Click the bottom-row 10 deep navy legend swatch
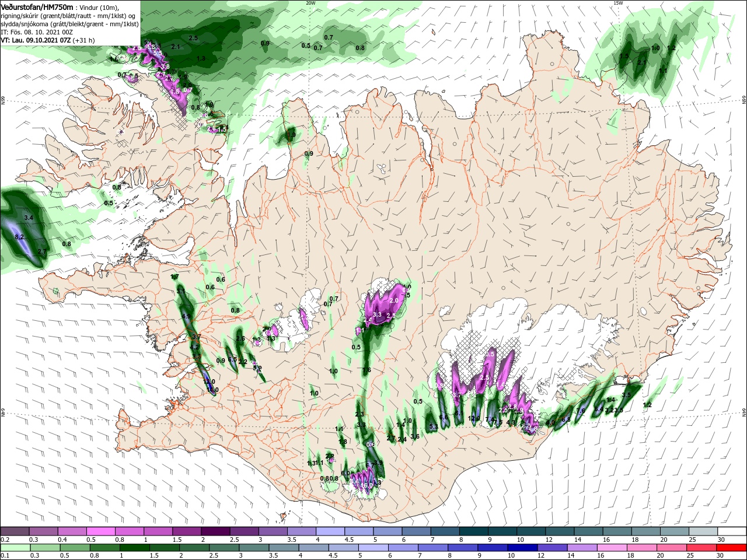The image size is (747, 560). (x=523, y=548)
